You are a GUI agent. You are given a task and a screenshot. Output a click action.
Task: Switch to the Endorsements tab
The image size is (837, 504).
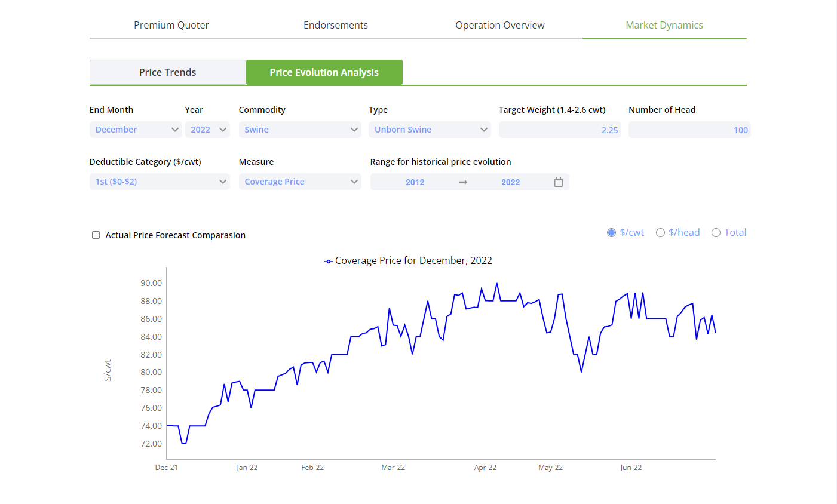[336, 25]
